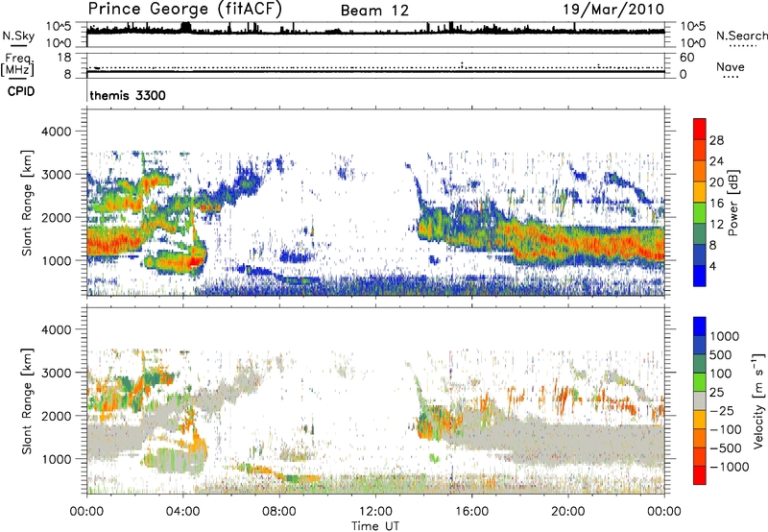The width and height of the screenshot is (768, 532).
Task: Click the "24" value on Power color bar
Action: pyautogui.click(x=716, y=161)
